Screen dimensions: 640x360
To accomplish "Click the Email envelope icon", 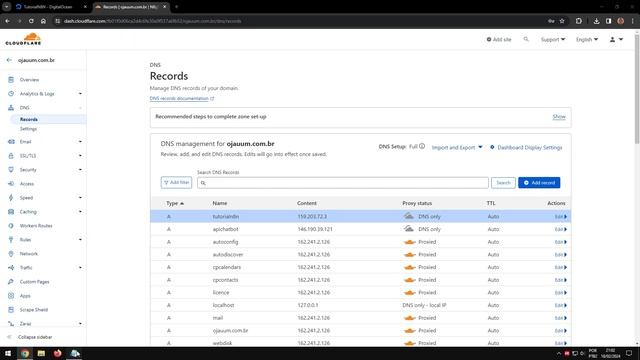I will 11,142.
